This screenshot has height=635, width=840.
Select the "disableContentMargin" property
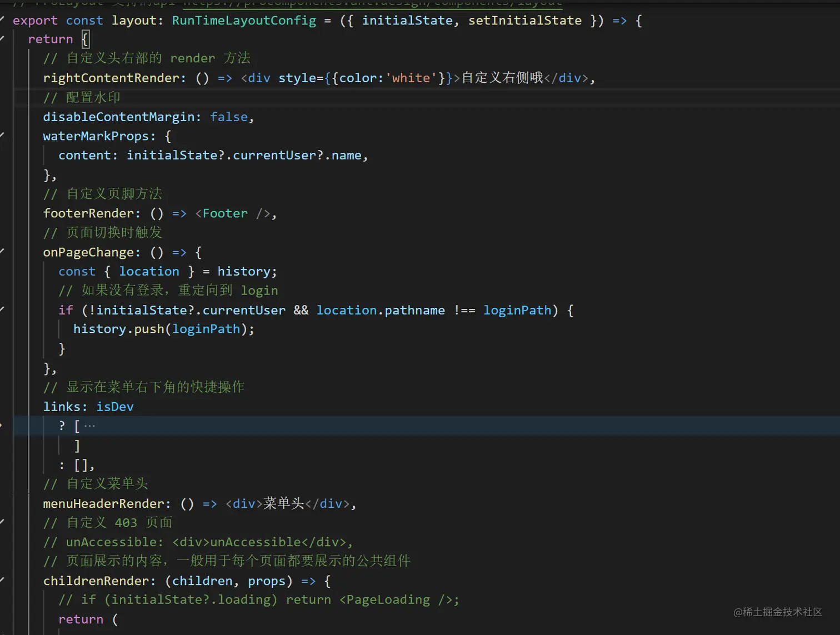tap(119, 117)
